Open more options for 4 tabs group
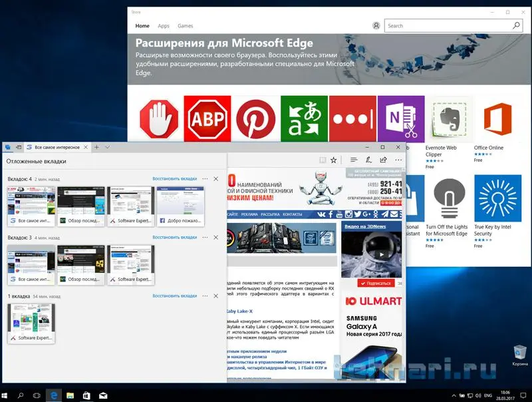The image size is (532, 402). (205, 179)
